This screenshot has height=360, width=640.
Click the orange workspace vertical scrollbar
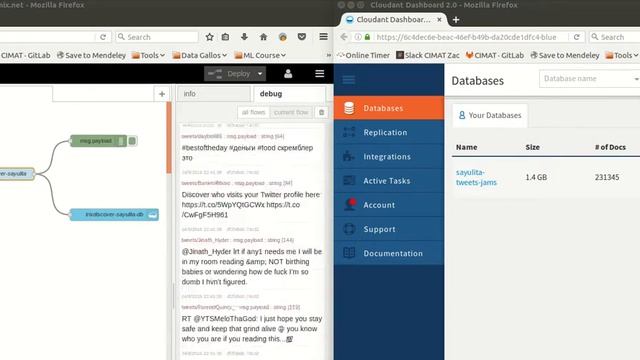point(169,138)
